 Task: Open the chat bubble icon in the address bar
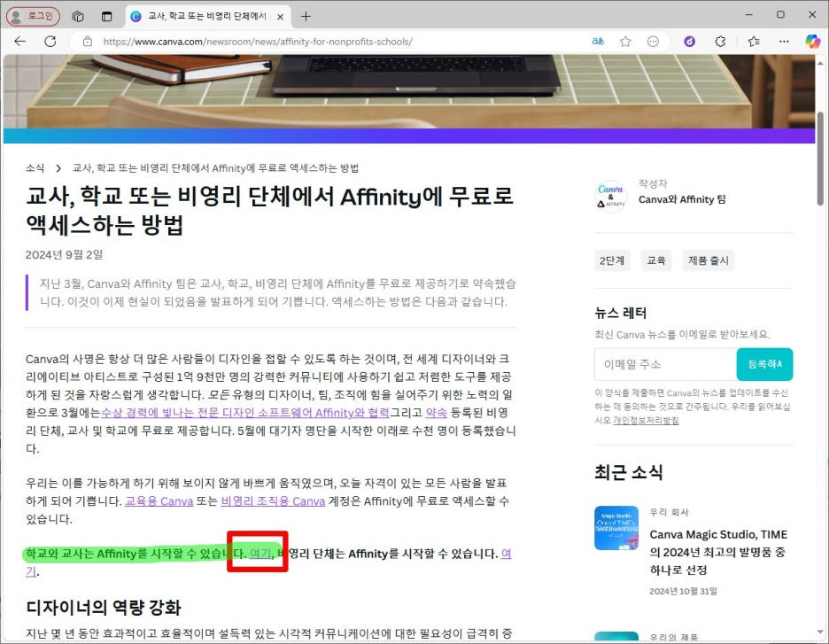click(x=654, y=42)
